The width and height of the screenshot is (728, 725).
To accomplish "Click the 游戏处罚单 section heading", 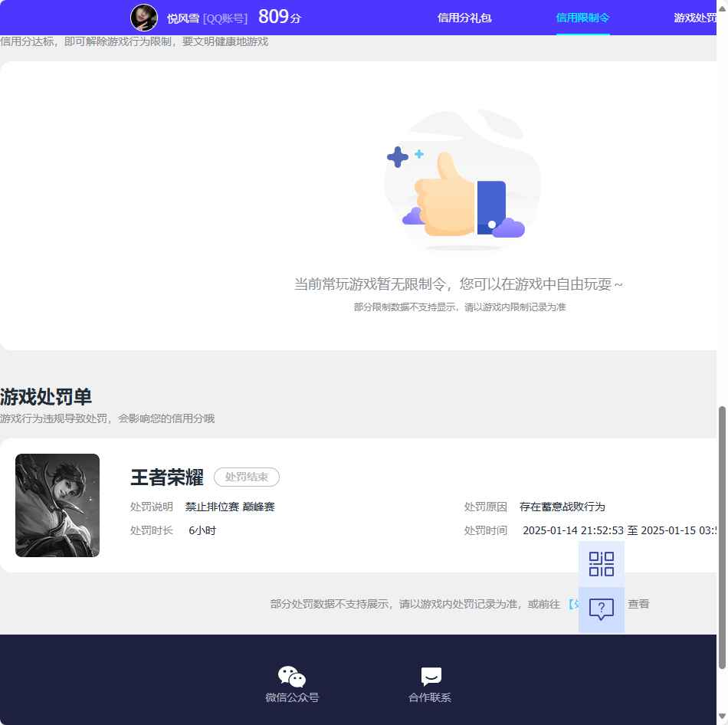I will tap(46, 397).
